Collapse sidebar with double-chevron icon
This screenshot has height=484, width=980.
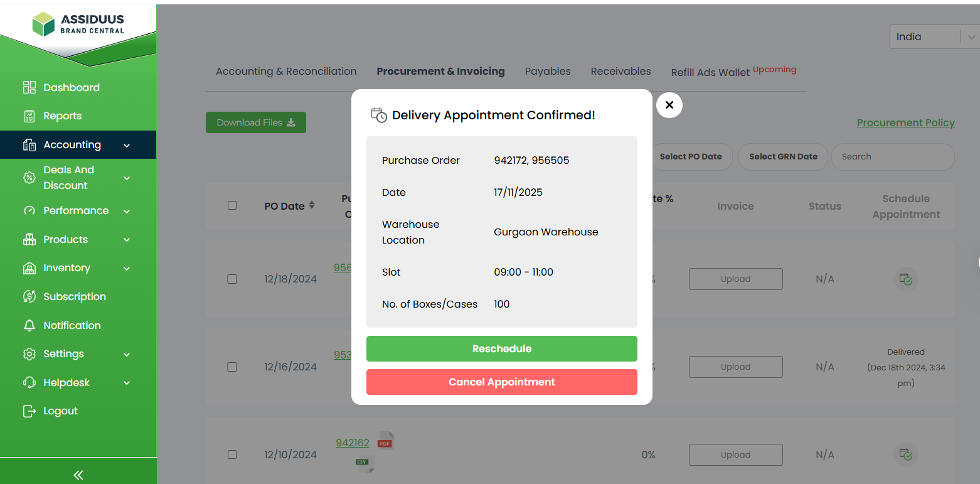click(78, 475)
